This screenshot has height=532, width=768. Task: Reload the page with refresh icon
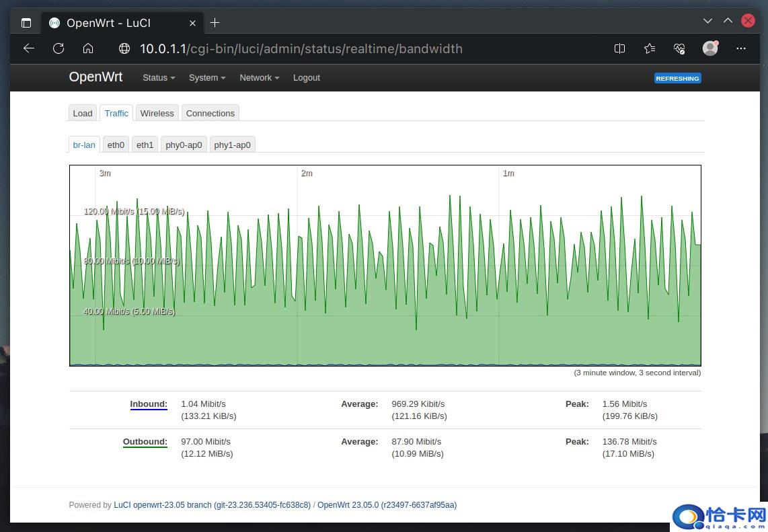(x=59, y=48)
